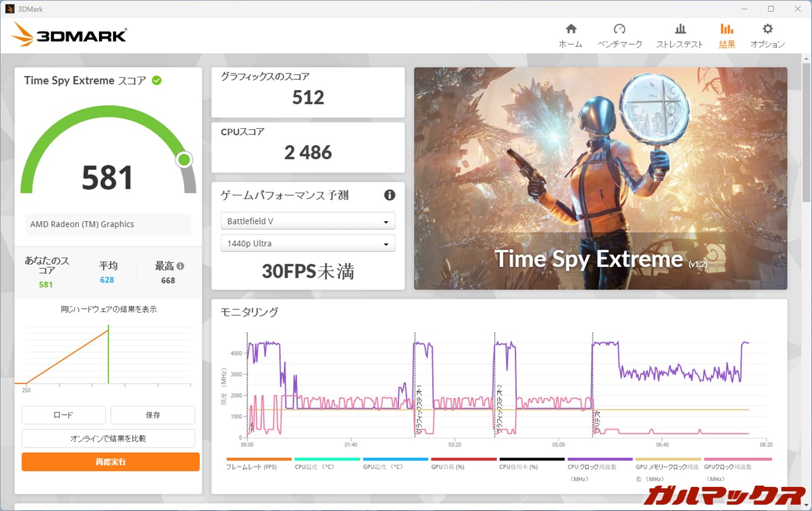Click the orange 再度実行 button
The height and width of the screenshot is (511, 812).
110,462
